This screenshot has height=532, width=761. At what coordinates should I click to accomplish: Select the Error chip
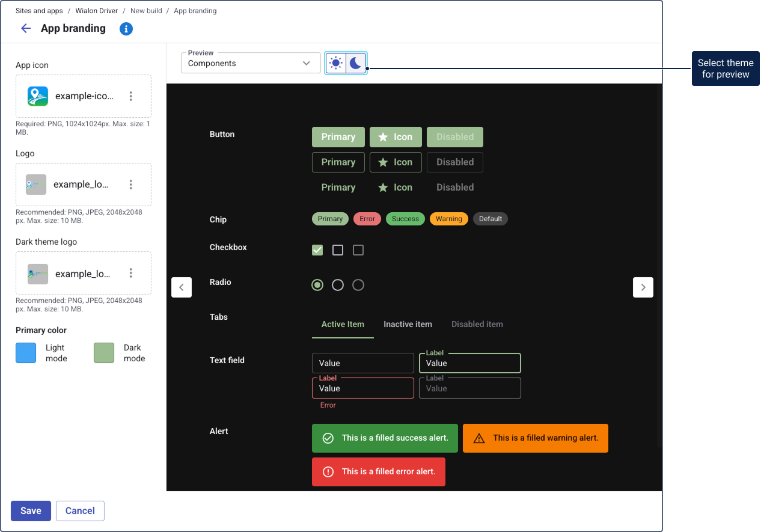[367, 219]
